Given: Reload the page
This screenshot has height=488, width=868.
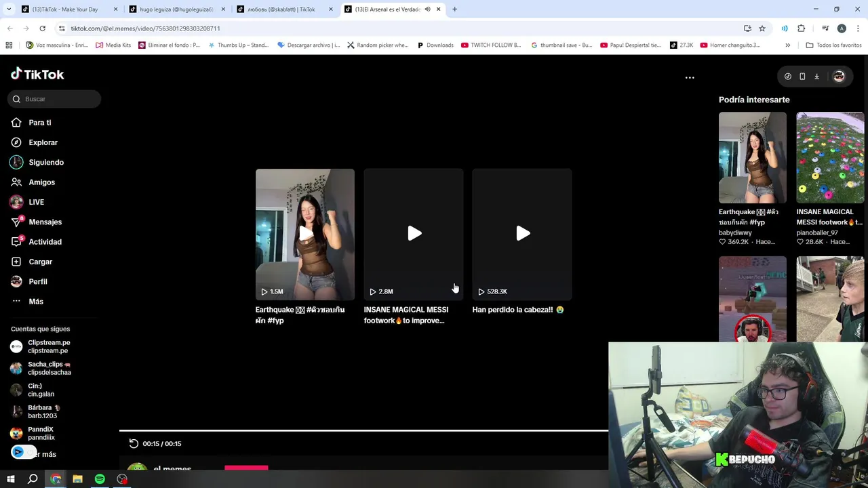Looking at the screenshot, I should click(x=42, y=28).
